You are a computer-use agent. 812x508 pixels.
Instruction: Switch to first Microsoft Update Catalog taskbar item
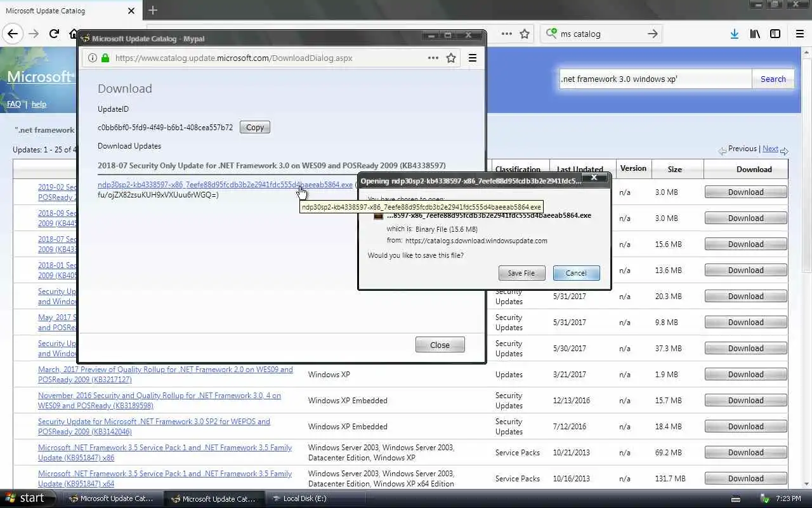(112, 498)
